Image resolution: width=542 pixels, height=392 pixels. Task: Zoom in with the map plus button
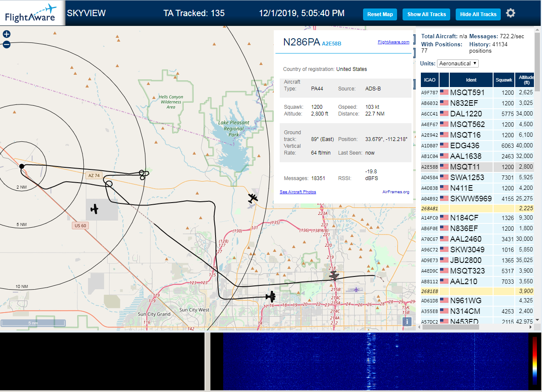(6, 34)
